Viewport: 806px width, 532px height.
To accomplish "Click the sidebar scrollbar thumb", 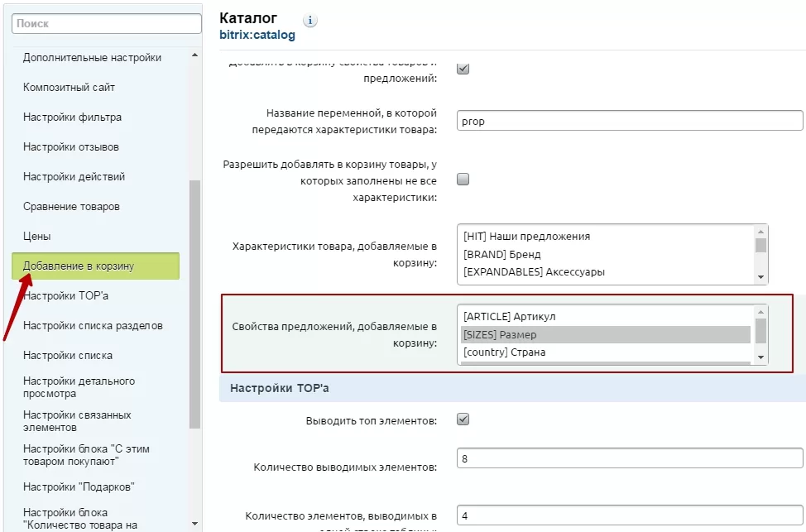I will (194, 304).
